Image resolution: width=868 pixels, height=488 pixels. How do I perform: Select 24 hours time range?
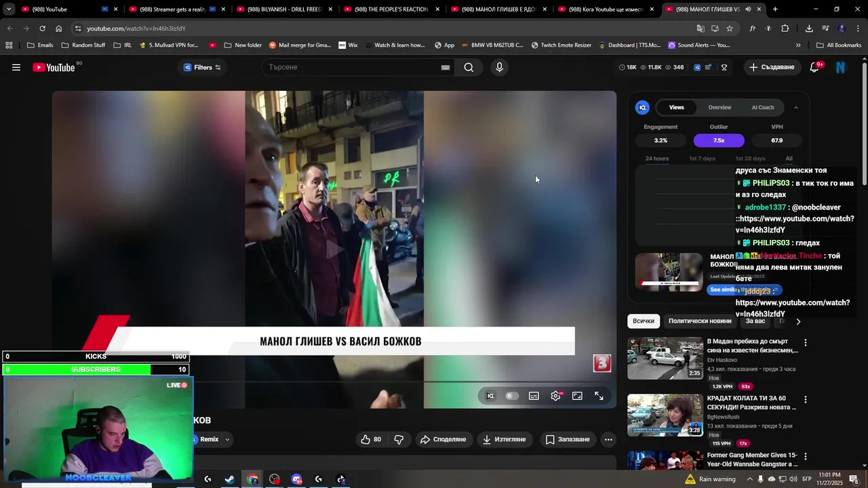pos(657,159)
